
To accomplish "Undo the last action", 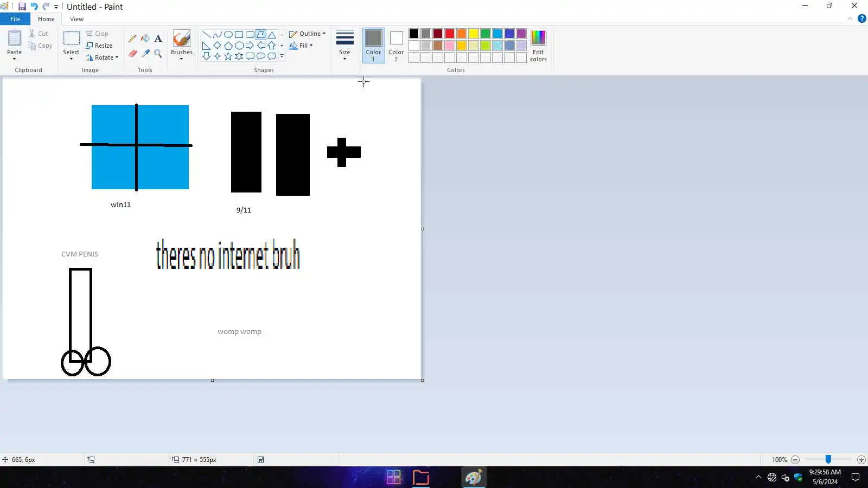I will [x=34, y=7].
